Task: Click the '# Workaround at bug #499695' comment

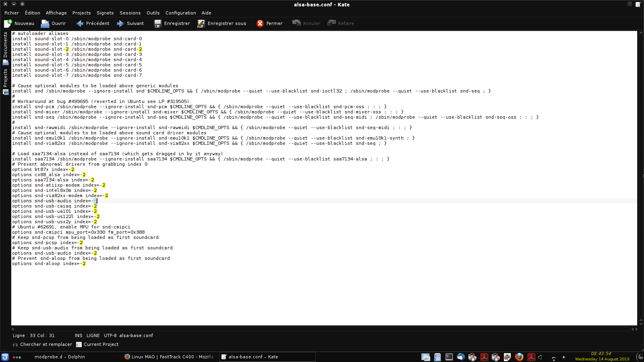Action: pos(101,102)
